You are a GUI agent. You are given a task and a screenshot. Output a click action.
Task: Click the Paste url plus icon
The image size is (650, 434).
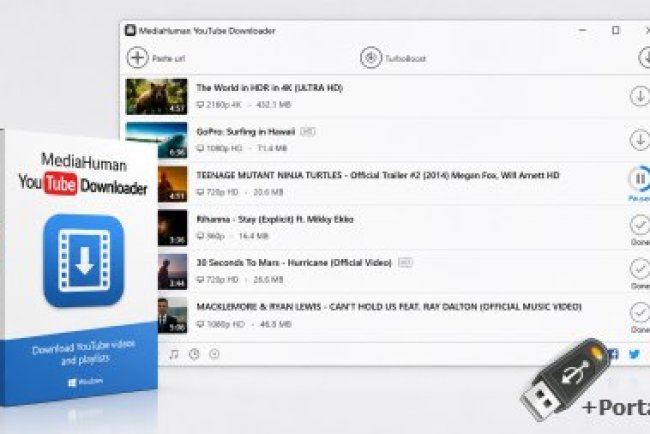[x=138, y=58]
